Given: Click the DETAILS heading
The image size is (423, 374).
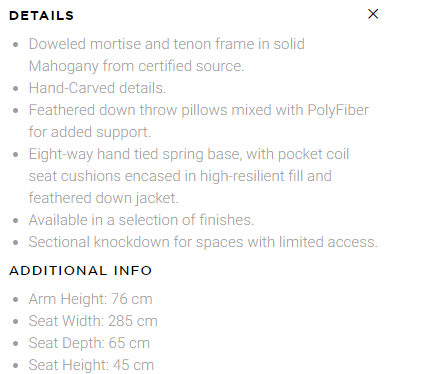Looking at the screenshot, I should [x=41, y=16].
